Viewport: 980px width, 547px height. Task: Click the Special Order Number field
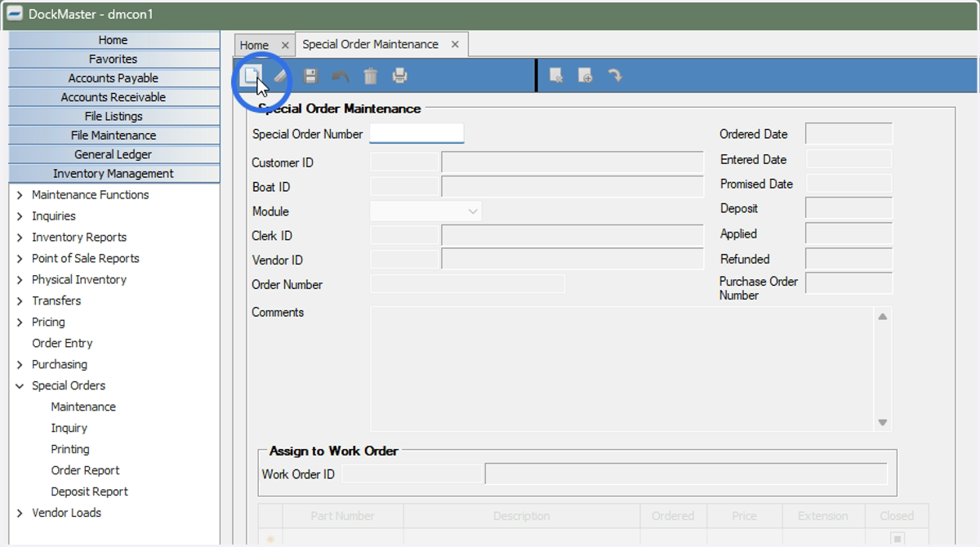416,133
